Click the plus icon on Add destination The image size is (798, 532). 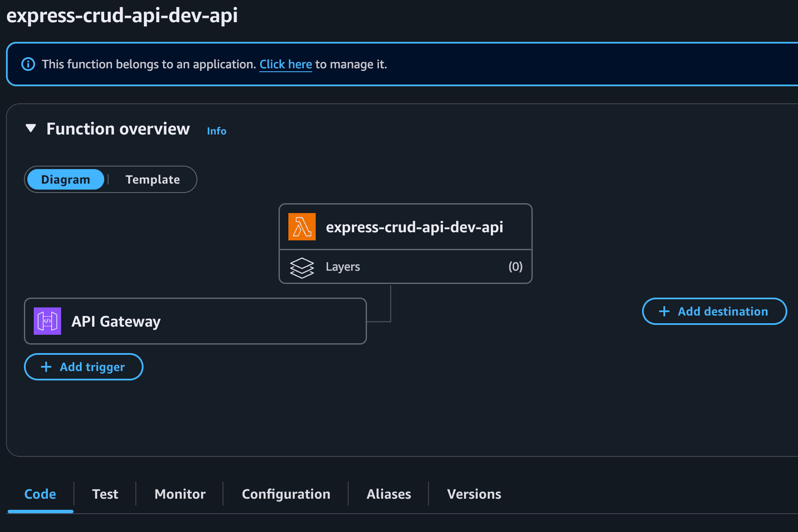pos(664,311)
